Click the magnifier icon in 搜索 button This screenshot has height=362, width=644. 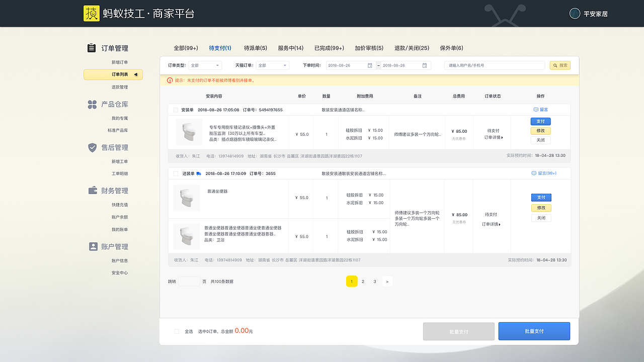click(554, 65)
